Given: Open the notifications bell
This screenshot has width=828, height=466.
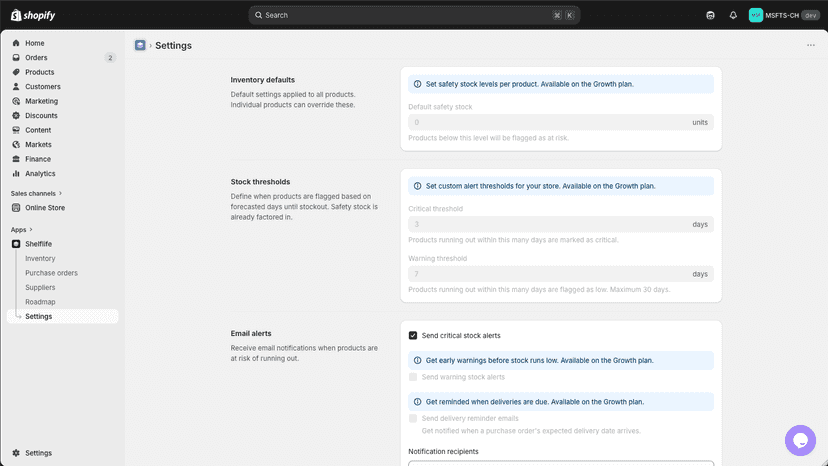Looking at the screenshot, I should click(x=733, y=15).
